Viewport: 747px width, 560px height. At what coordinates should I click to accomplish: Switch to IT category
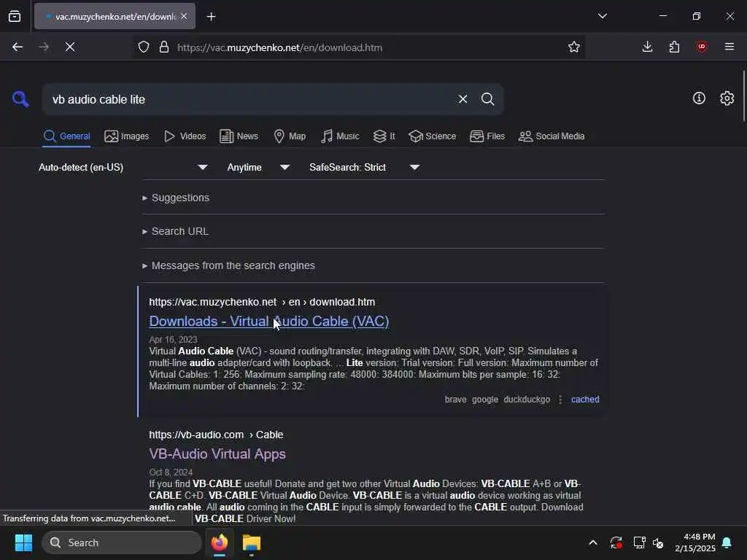(384, 136)
